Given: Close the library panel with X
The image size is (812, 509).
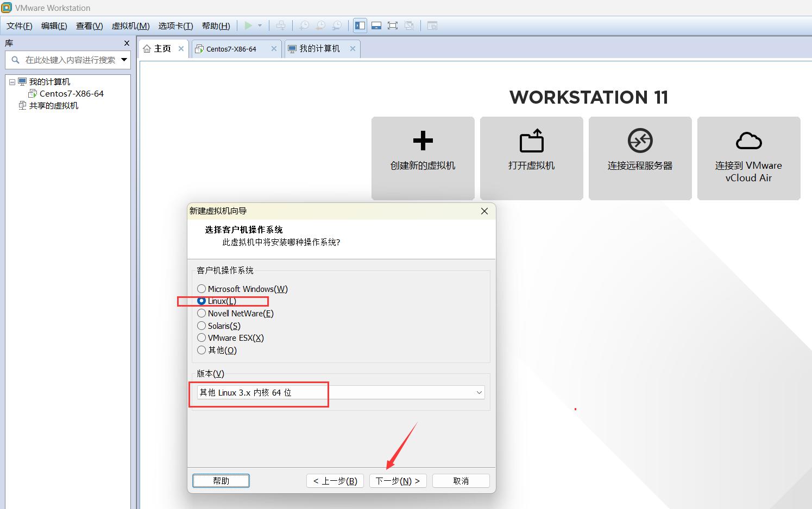Looking at the screenshot, I should [127, 43].
